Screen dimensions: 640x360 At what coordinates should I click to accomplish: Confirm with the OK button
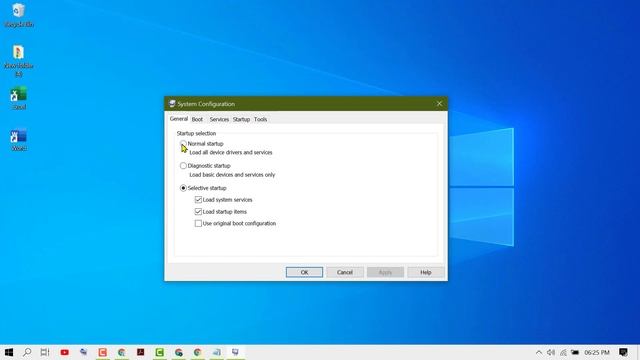304,272
